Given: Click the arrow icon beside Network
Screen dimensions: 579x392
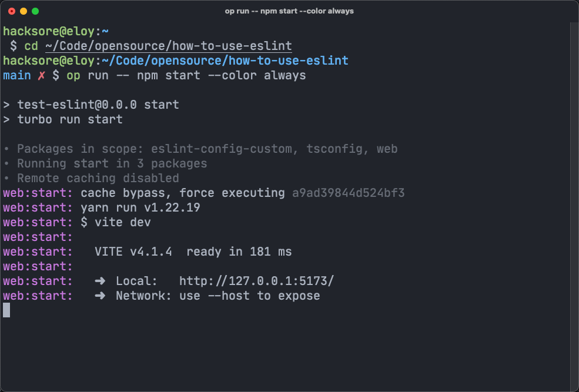Looking at the screenshot, I should (x=100, y=296).
